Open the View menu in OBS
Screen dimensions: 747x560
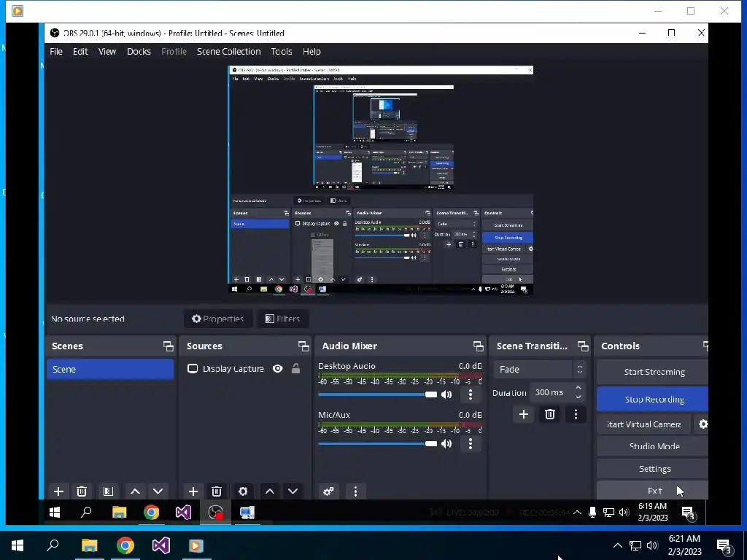pos(107,52)
